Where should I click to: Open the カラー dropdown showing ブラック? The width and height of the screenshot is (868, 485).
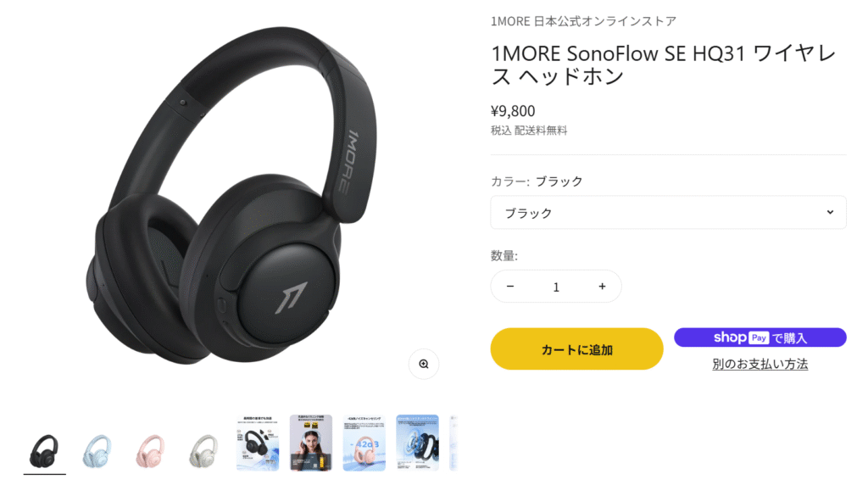coord(668,213)
